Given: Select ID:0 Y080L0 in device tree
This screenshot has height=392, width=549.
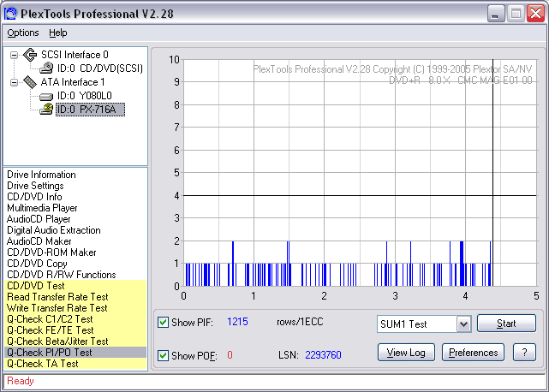Looking at the screenshot, I should [x=85, y=96].
